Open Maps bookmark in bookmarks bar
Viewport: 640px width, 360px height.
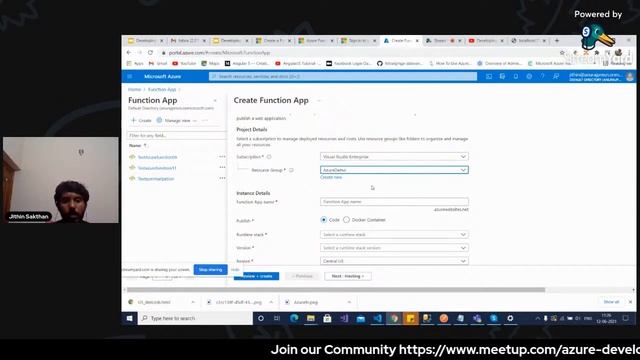tap(211, 63)
